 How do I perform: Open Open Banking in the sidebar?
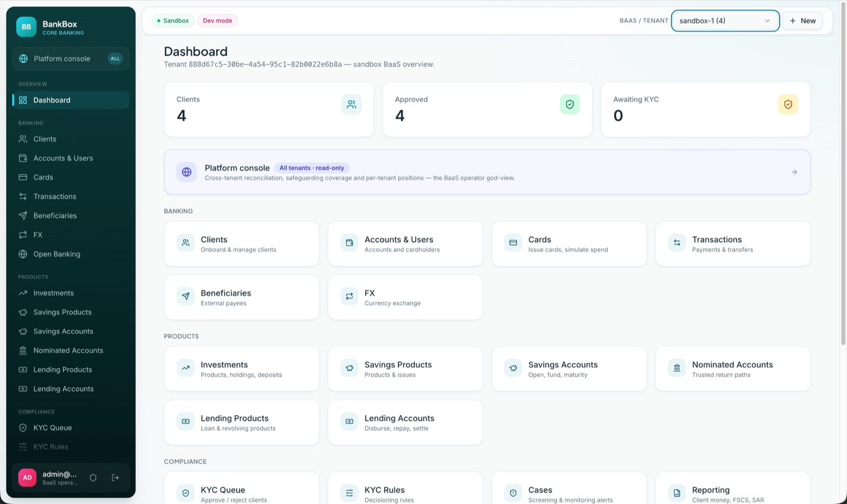pos(70,254)
